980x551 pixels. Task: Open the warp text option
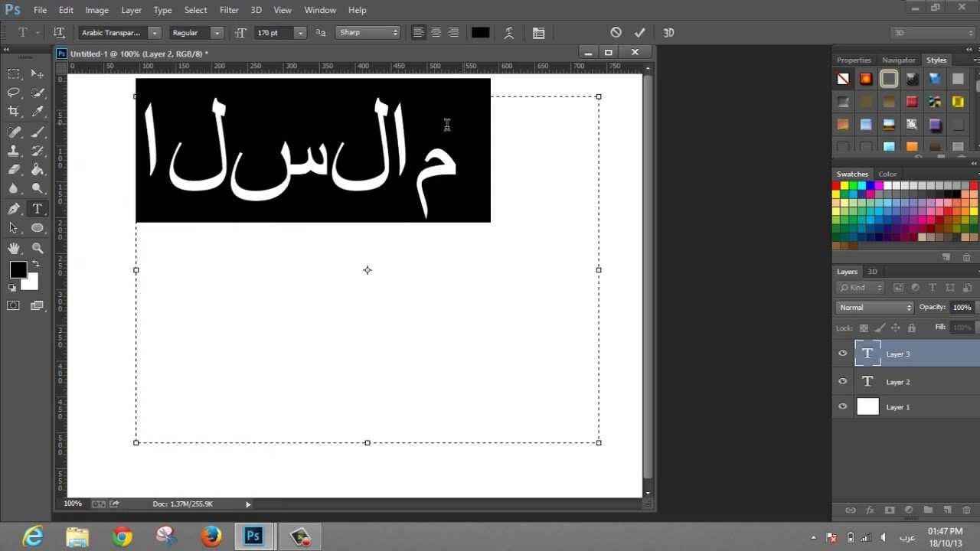[x=509, y=33]
